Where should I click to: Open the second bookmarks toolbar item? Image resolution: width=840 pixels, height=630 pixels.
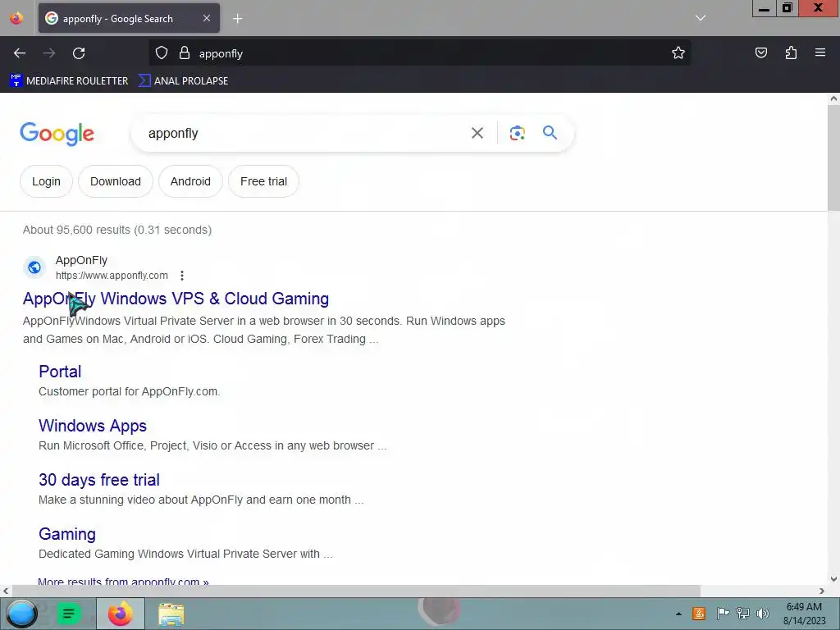[x=183, y=81]
